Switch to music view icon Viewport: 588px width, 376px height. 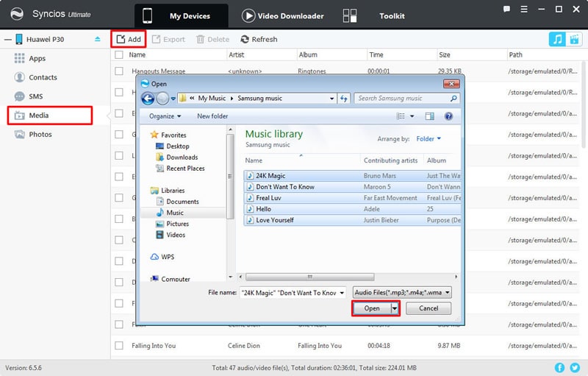point(557,39)
